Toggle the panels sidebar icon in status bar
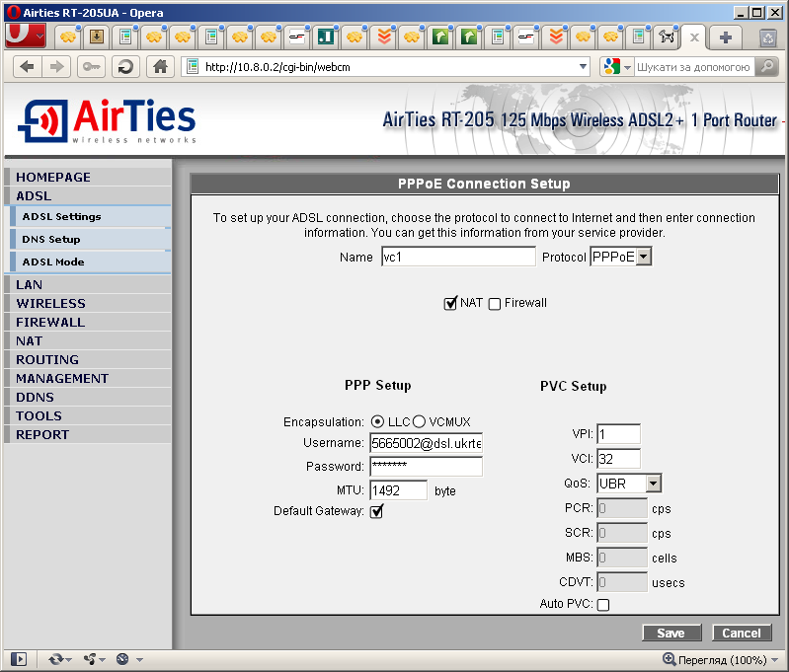 (x=19, y=659)
